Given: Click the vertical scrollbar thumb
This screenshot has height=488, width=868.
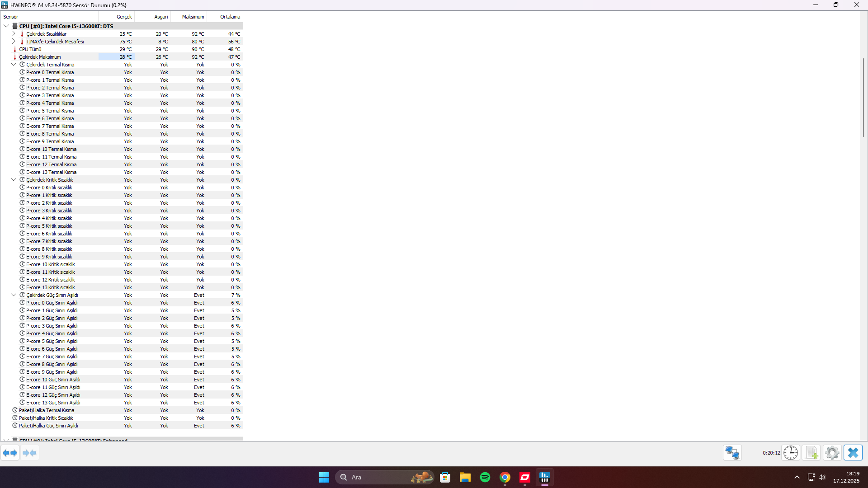Looking at the screenshot, I should (x=864, y=97).
